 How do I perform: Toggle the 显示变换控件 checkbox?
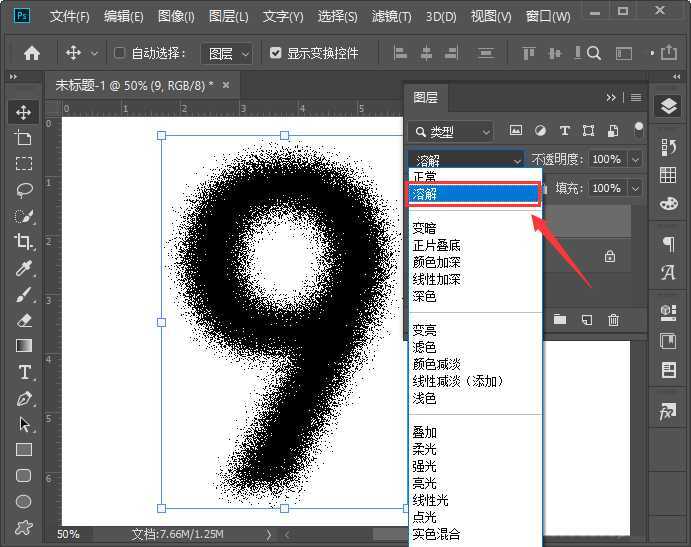coord(276,53)
